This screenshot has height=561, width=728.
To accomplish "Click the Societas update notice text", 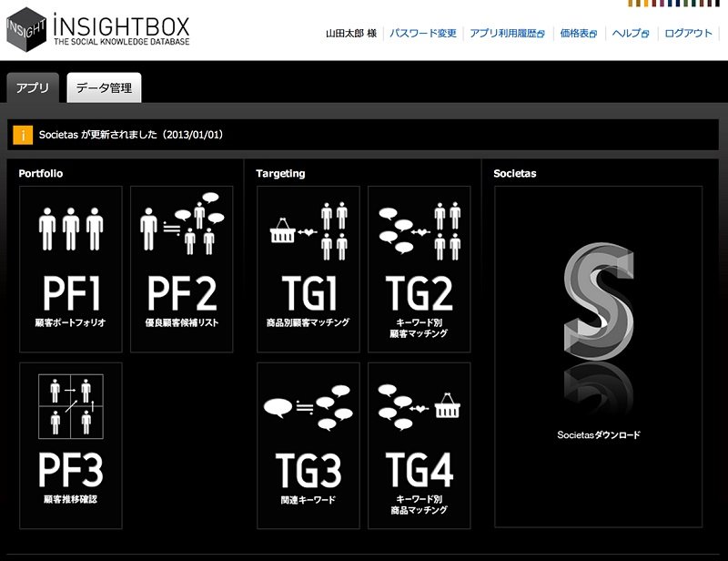I will (x=131, y=135).
